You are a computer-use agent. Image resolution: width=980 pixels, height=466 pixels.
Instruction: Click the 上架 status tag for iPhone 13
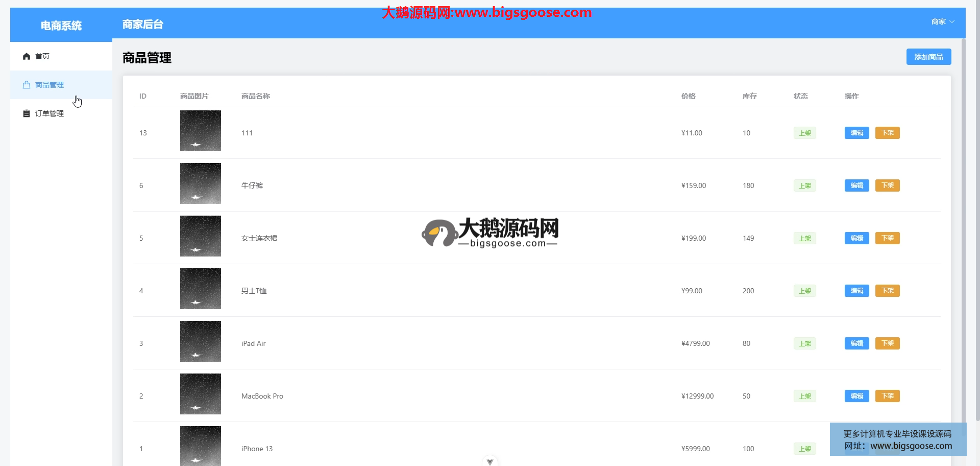(x=804, y=449)
